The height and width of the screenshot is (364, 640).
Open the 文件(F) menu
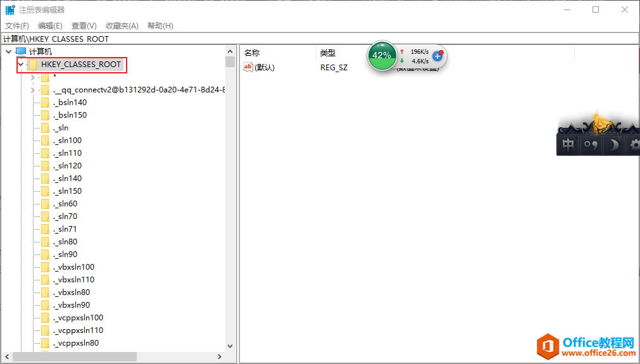16,26
